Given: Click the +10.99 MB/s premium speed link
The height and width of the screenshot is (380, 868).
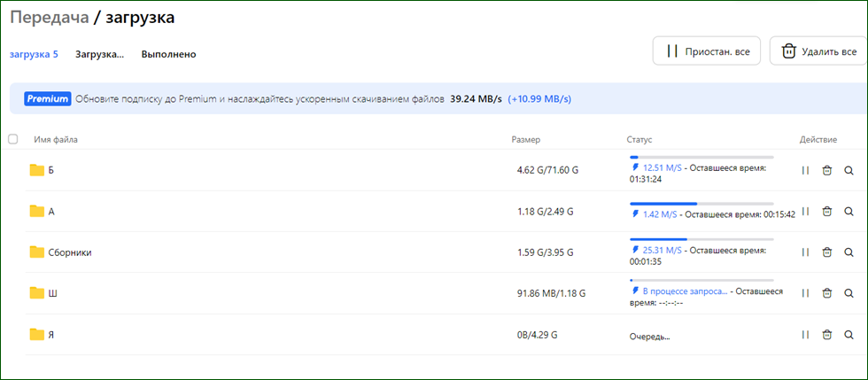Looking at the screenshot, I should click(539, 99).
